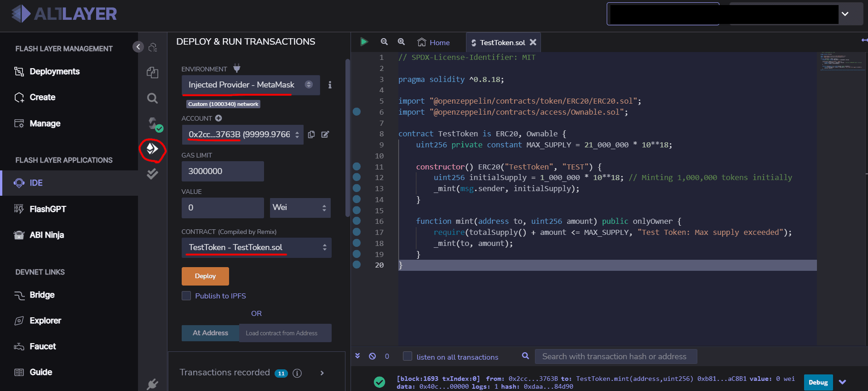This screenshot has width=868, height=391.
Task: Run the script with the green play button
Action: [x=364, y=42]
